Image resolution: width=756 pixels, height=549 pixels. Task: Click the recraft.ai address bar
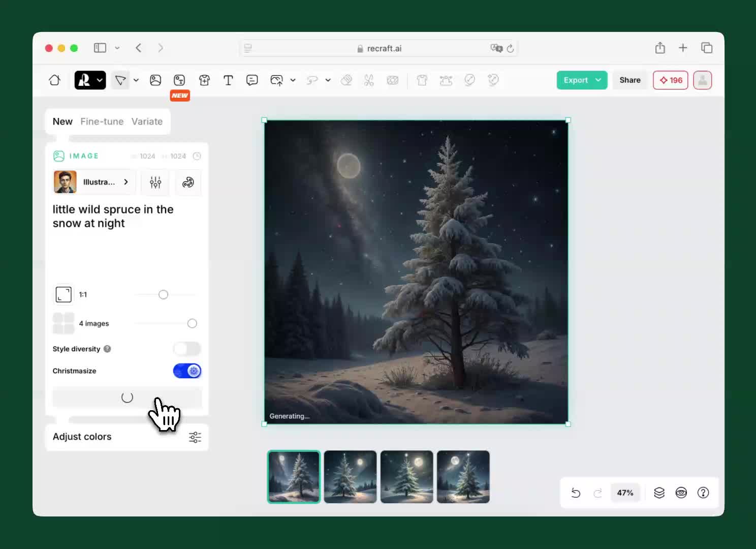click(379, 48)
